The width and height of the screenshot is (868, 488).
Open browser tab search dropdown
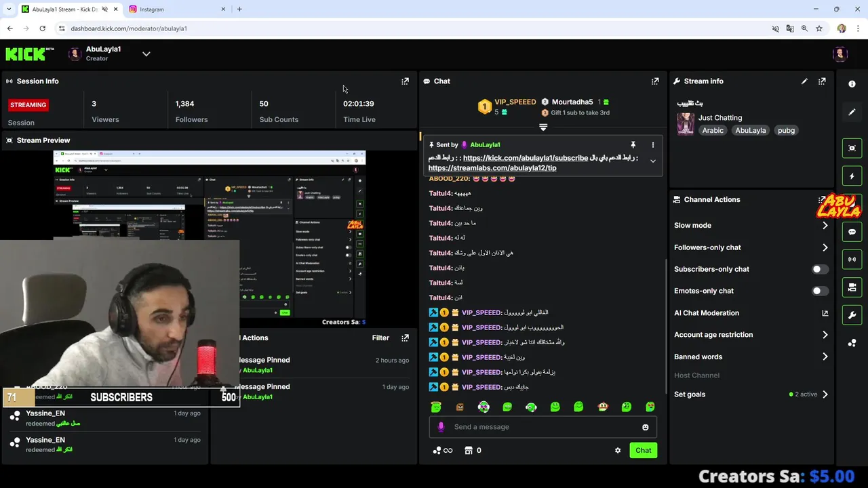coord(8,9)
